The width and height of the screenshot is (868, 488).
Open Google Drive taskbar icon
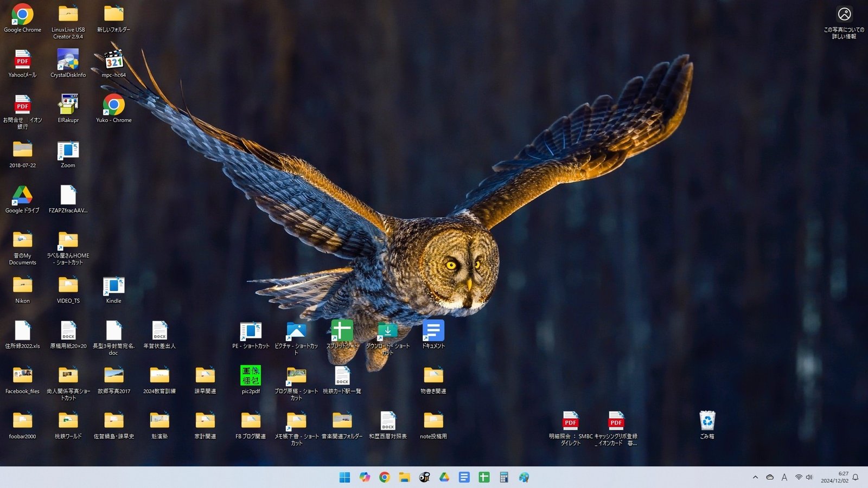pos(444,477)
